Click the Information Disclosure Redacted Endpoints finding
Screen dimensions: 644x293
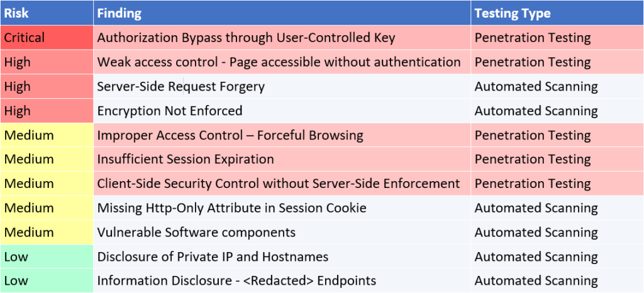236,280
